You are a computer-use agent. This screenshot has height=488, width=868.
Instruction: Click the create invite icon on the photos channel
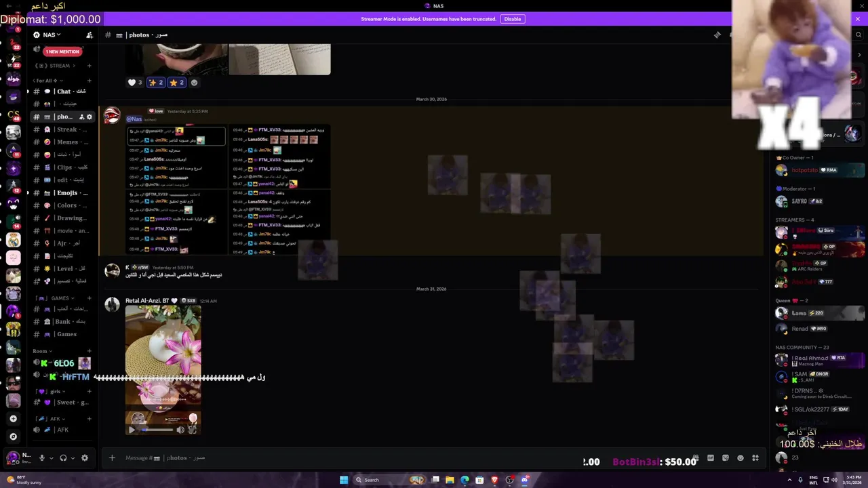[x=81, y=117]
